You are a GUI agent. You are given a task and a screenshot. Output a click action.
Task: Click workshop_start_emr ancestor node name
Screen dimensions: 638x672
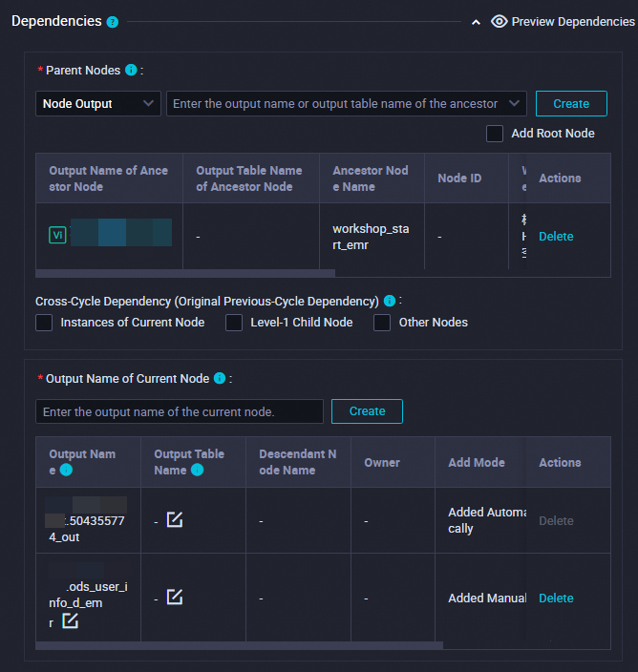371,237
